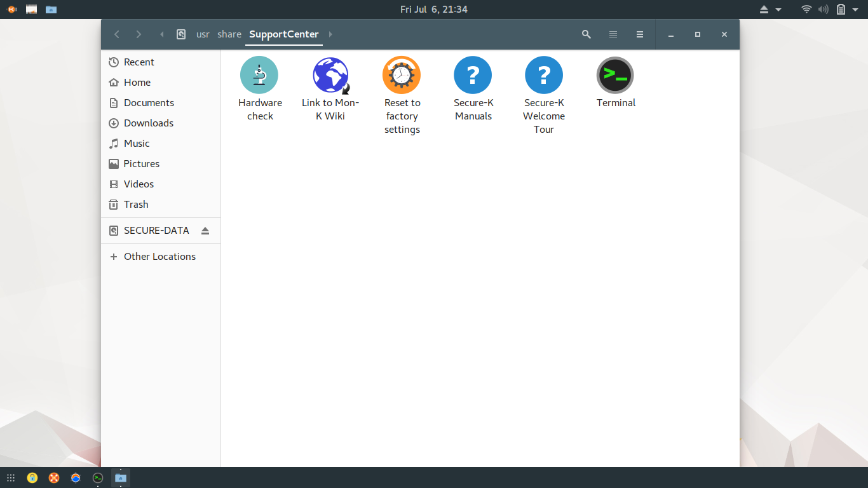Screen dimensions: 868x488
Task: Click the yellow padlock dock icon
Action: coord(32,478)
